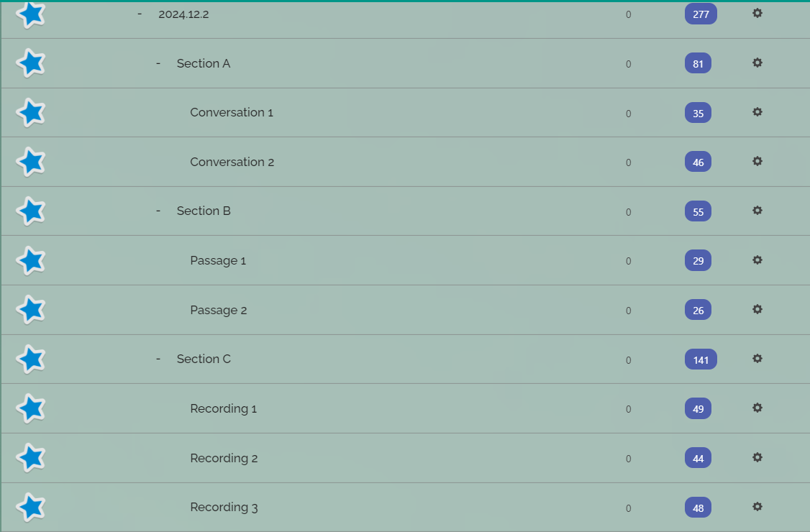Collapse the 2024.12.2 deck tree
Viewport: 810px width, 532px height.
tap(140, 14)
